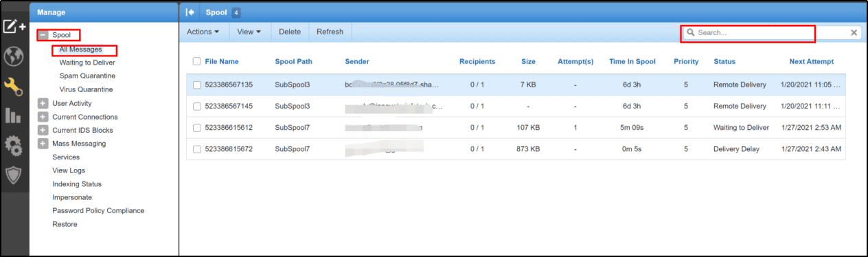Sort by File Name column
This screenshot has height=257, width=868.
222,61
